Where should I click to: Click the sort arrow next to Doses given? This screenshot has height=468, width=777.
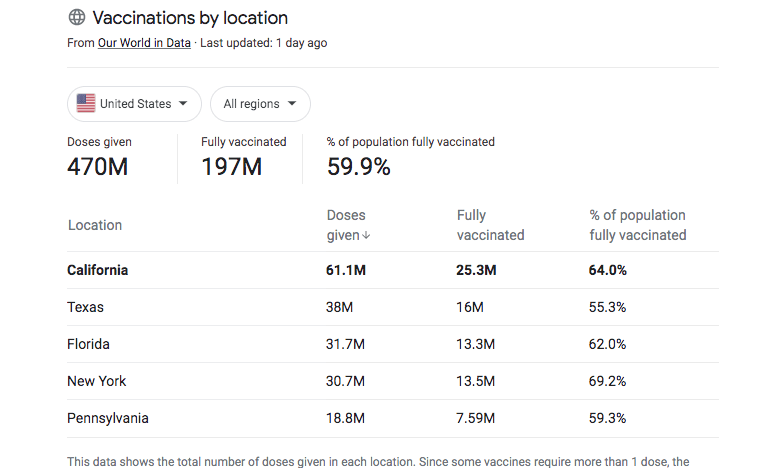[366, 235]
